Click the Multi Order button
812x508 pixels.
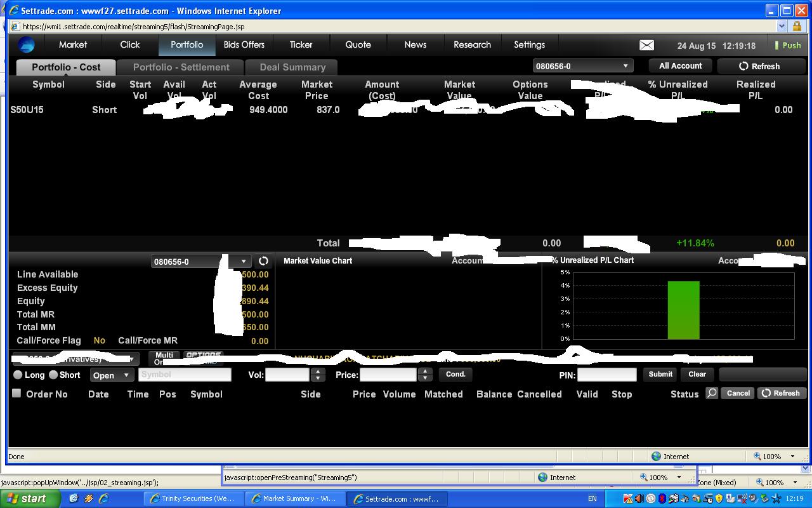pos(164,358)
